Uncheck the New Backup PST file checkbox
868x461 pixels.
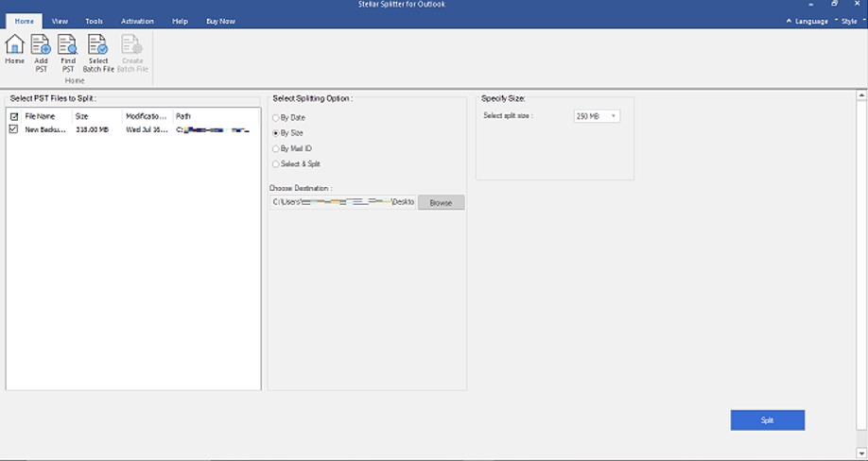pyautogui.click(x=13, y=128)
